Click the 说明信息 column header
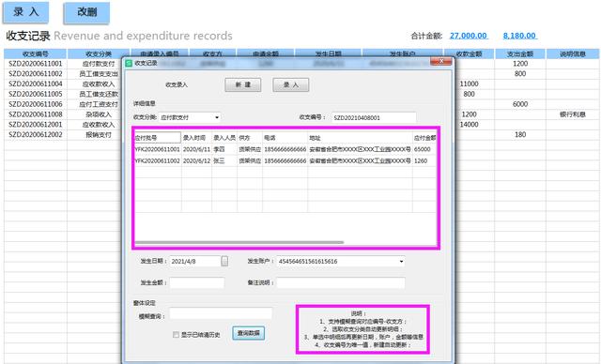 click(573, 53)
